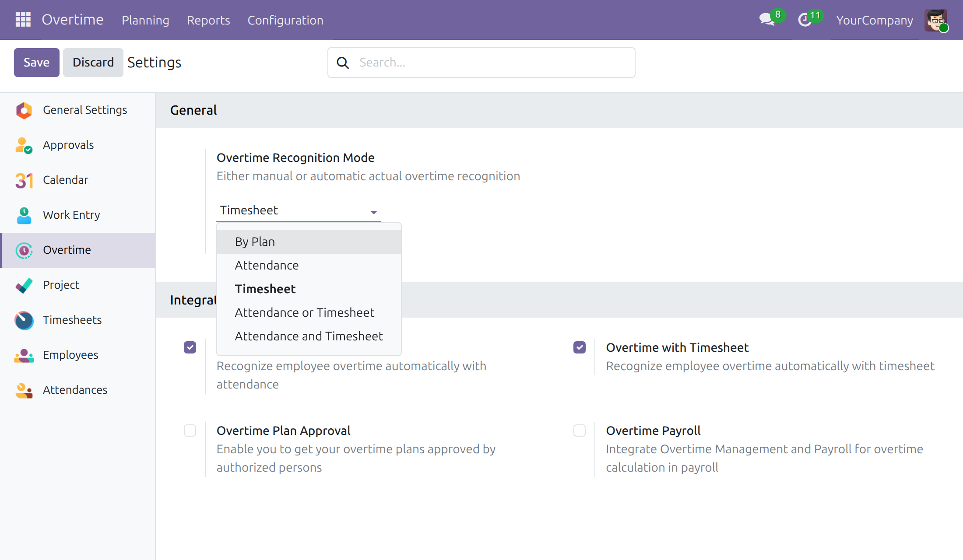
Task: Open the Planning menu
Action: 145,20
